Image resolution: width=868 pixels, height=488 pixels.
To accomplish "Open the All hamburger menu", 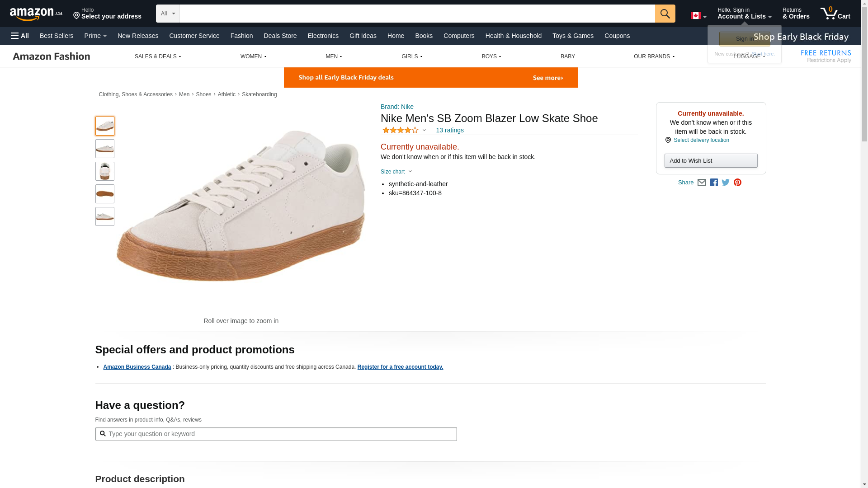I will coord(20,36).
